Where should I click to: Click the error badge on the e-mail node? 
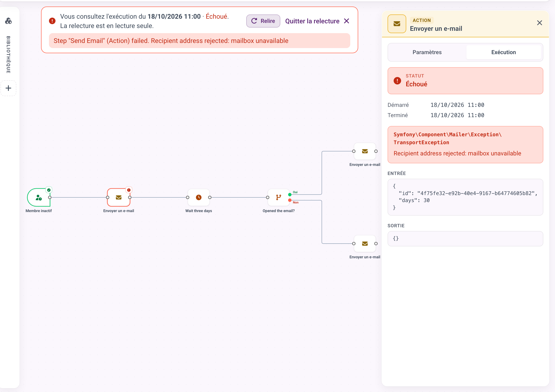point(129,190)
